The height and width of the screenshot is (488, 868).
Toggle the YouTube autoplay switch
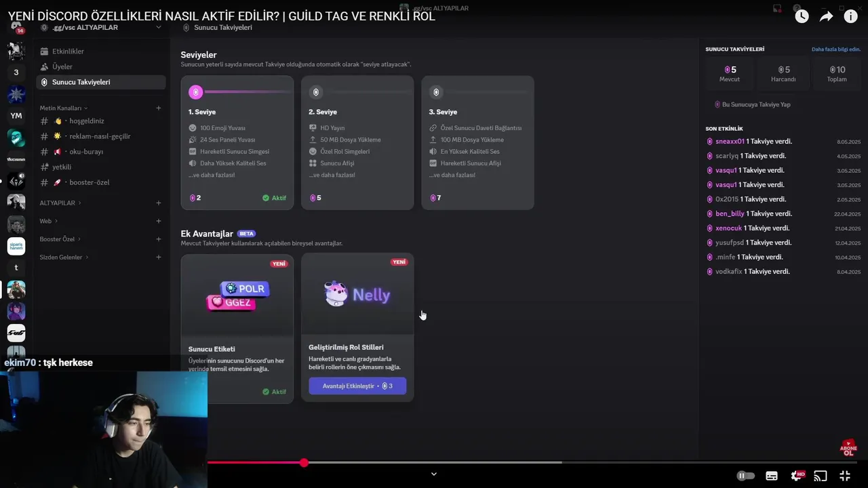tap(745, 476)
